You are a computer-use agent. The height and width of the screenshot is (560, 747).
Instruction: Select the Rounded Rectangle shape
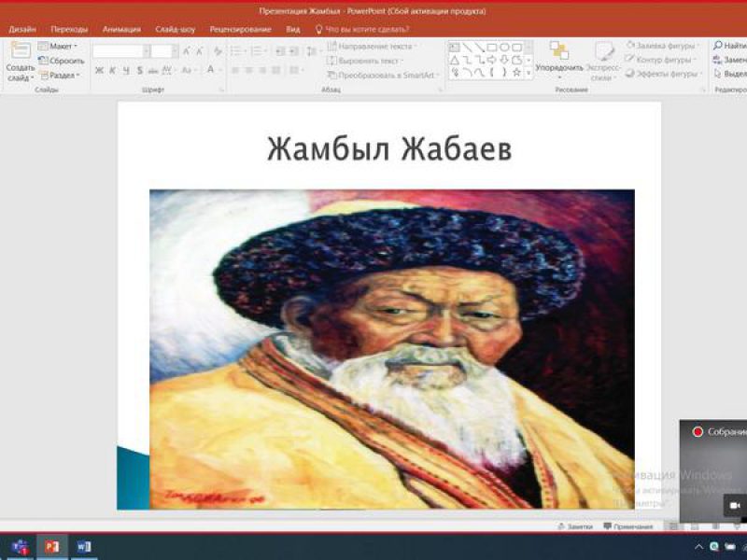(516, 48)
